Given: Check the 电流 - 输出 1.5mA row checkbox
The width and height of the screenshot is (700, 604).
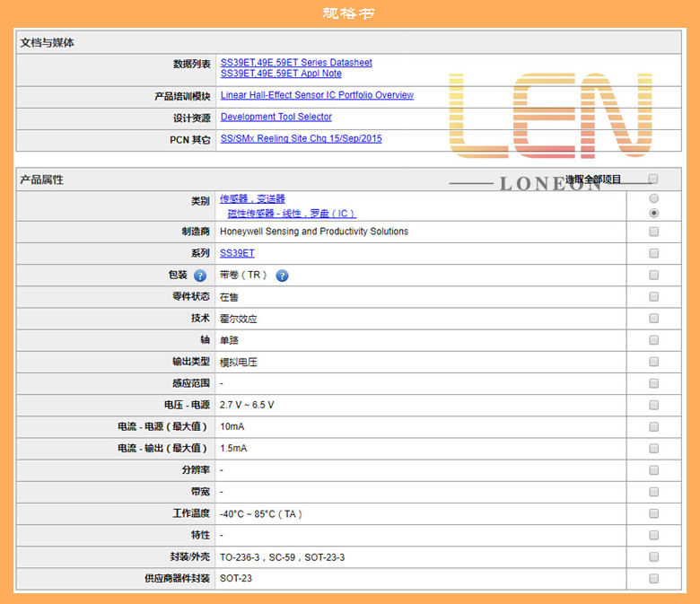Looking at the screenshot, I should pos(653,448).
